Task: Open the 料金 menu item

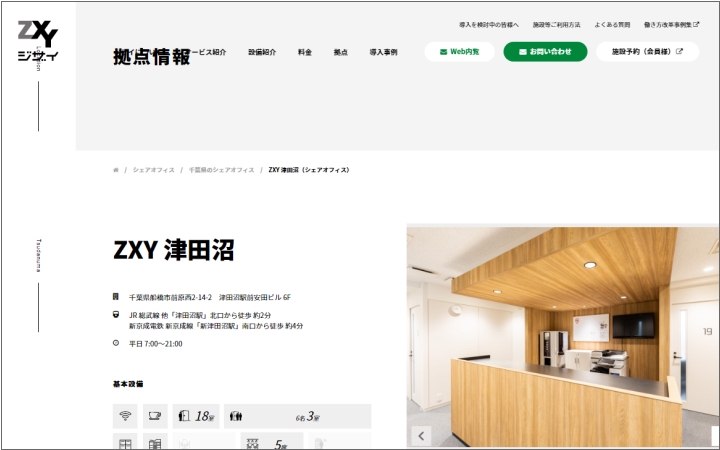Action: point(305,52)
